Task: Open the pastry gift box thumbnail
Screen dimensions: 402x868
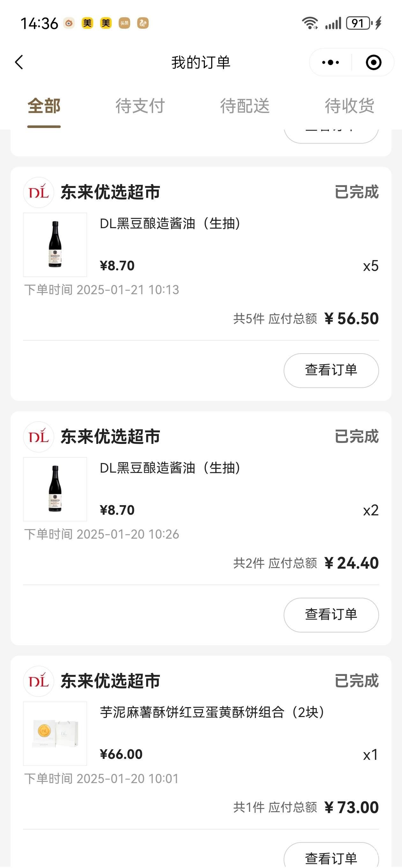Action: pyautogui.click(x=55, y=733)
